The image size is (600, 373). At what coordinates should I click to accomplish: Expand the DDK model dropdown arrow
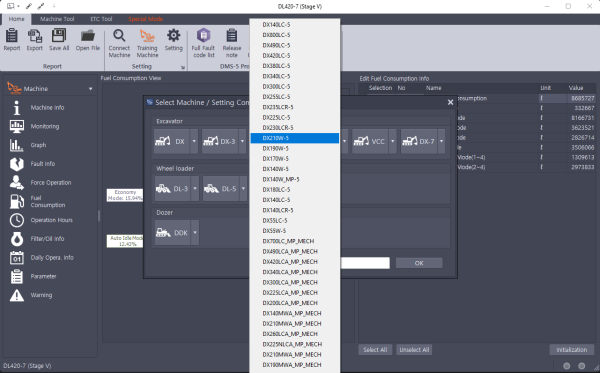[x=195, y=233]
